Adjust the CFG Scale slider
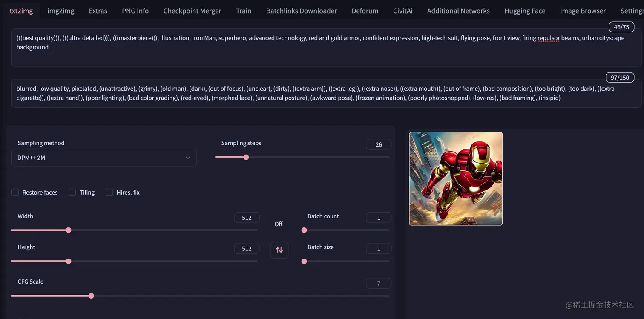 [x=200, y=296]
